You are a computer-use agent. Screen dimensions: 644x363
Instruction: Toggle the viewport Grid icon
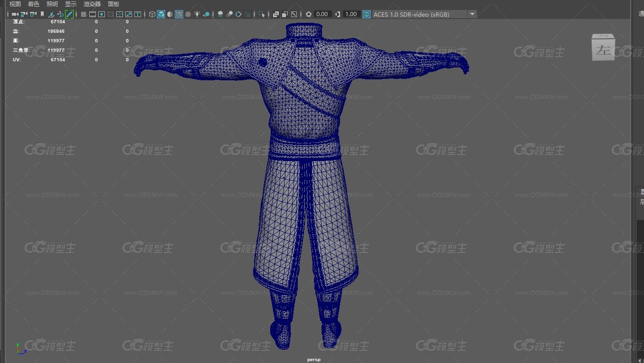84,14
